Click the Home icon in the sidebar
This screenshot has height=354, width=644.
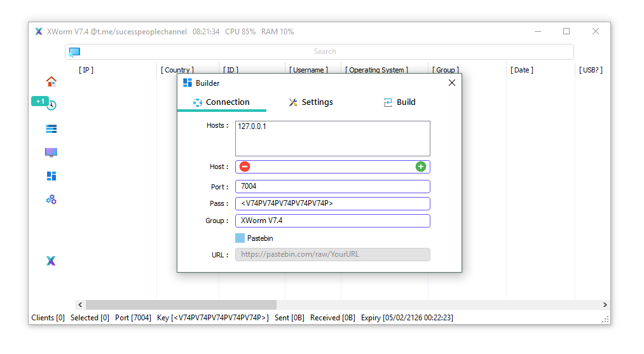pyautogui.click(x=51, y=81)
